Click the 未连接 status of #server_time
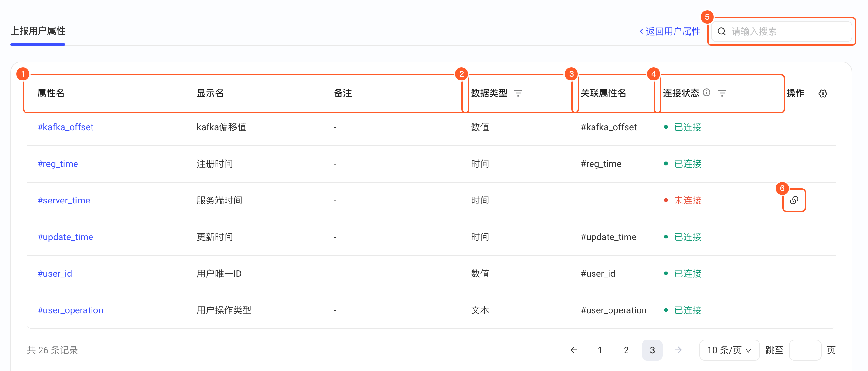Viewport: 868px width, 371px height. pyautogui.click(x=687, y=200)
